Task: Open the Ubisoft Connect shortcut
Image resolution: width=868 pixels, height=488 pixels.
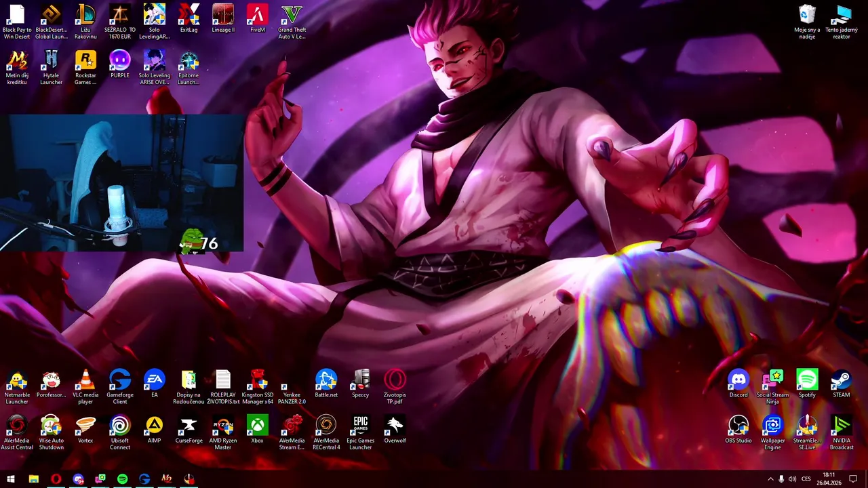Action: 120,432
